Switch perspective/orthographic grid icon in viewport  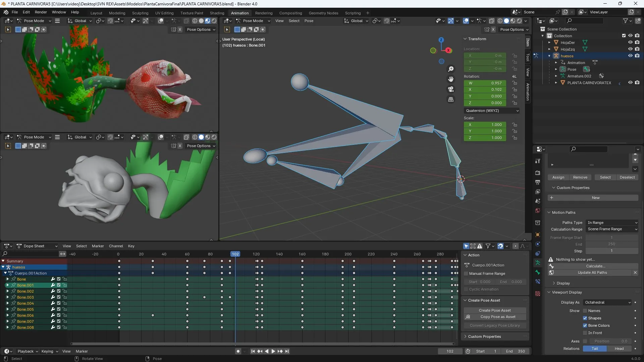[x=451, y=100]
